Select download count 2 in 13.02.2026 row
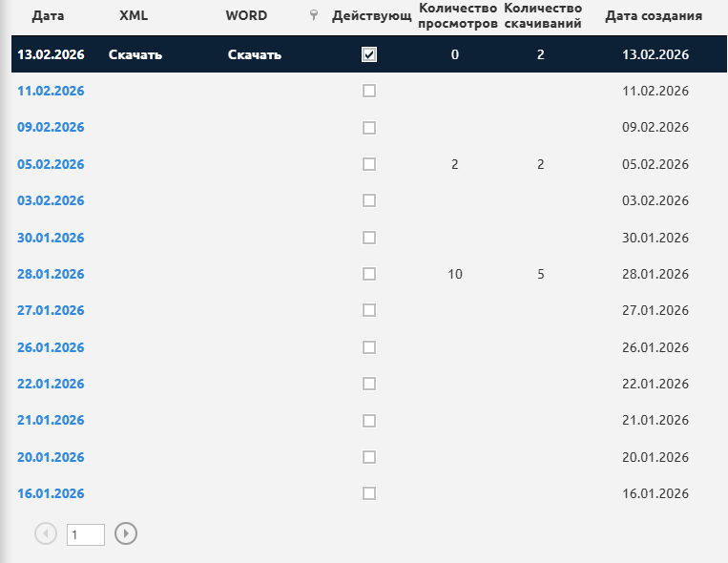Image resolution: width=728 pixels, height=563 pixels. point(541,54)
